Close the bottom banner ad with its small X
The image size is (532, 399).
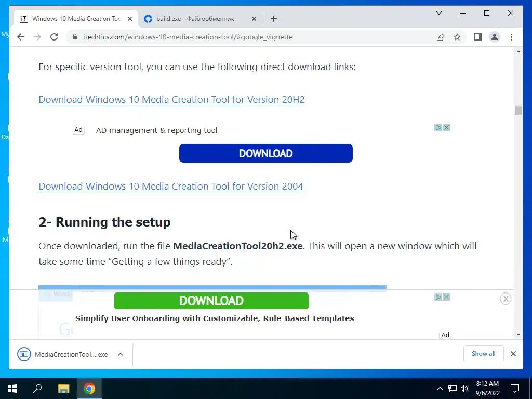point(446,297)
